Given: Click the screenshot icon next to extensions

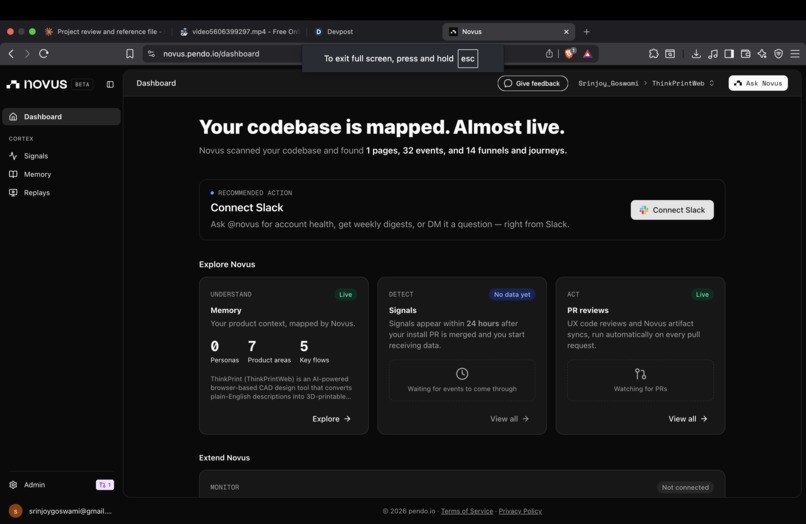Looking at the screenshot, I should [x=670, y=53].
